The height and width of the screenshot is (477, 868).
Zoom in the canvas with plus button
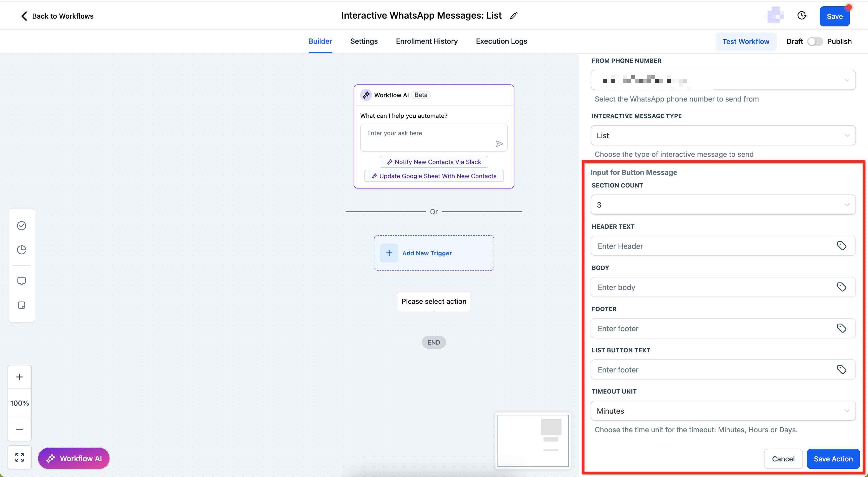click(20, 377)
